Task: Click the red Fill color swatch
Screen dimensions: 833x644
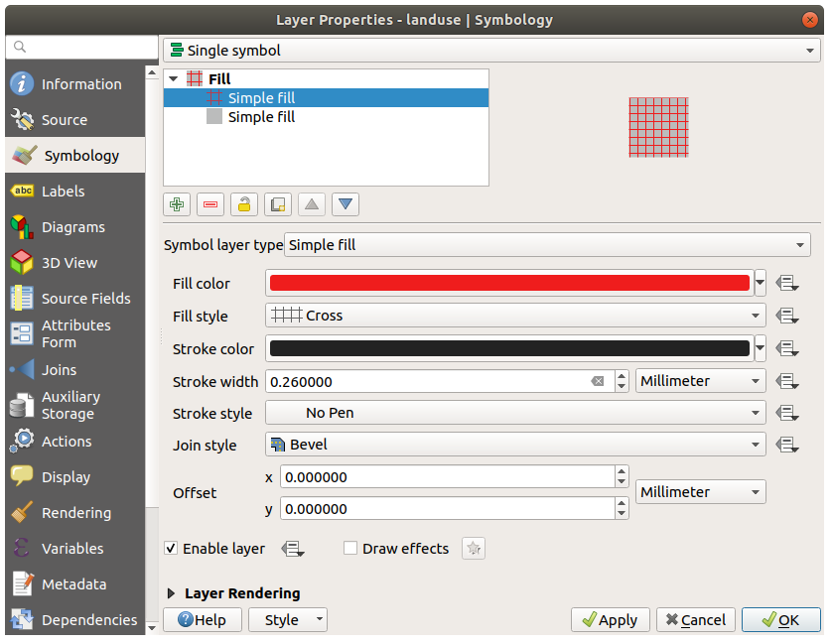Action: pos(509,284)
